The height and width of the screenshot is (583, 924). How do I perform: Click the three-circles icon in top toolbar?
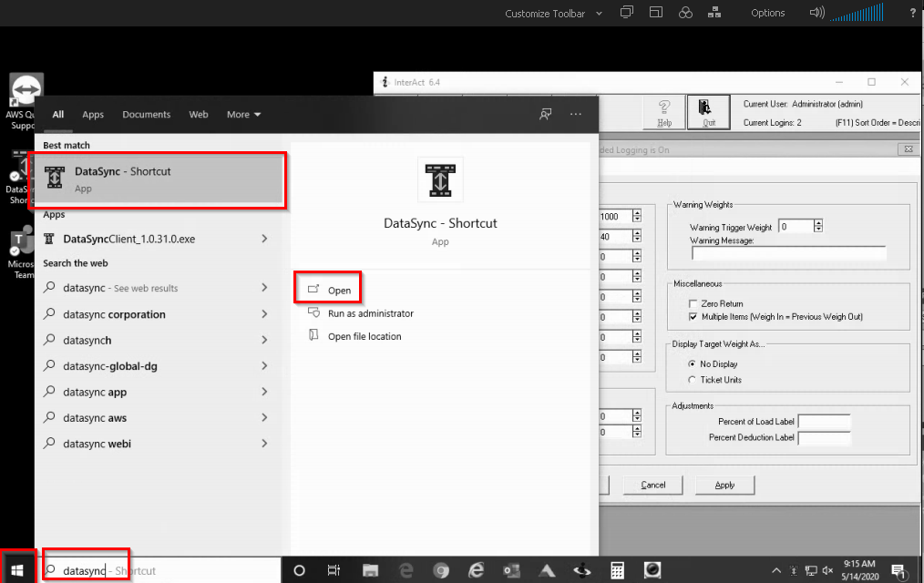pyautogui.click(x=685, y=13)
